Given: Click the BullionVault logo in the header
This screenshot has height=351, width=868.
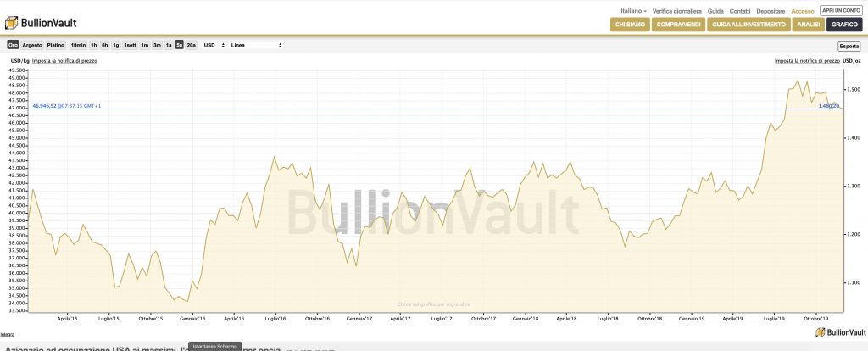Looking at the screenshot, I should click(41, 23).
